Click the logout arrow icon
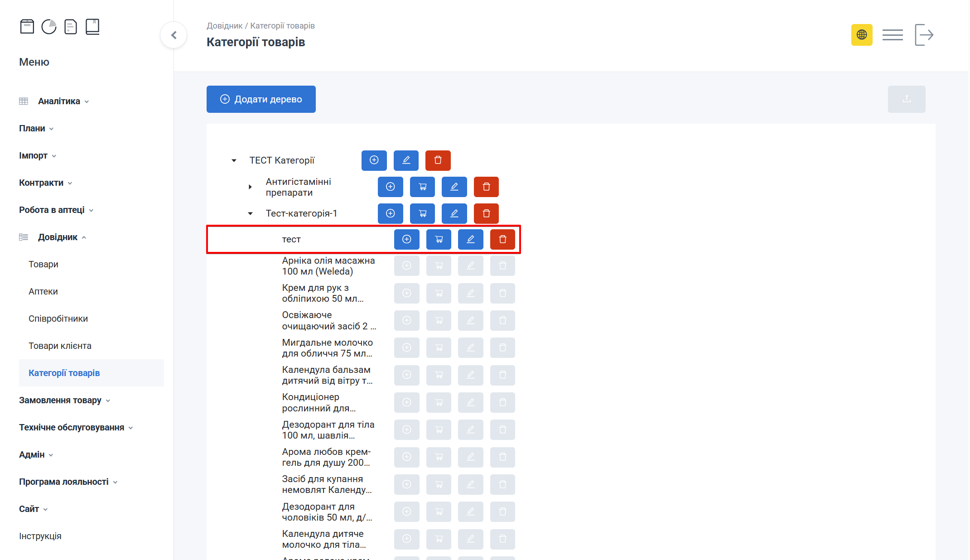The height and width of the screenshot is (560, 970). 924,35
